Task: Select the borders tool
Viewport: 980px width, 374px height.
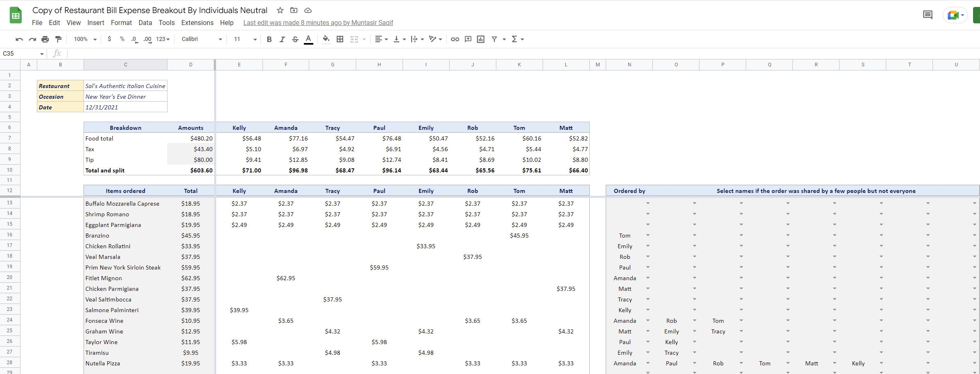Action: coord(340,39)
